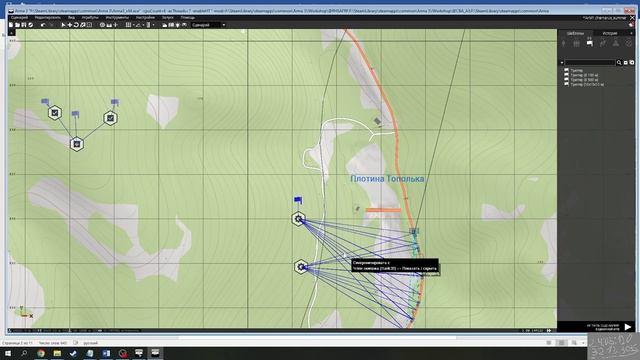Activate the rotation widget

(76, 25)
